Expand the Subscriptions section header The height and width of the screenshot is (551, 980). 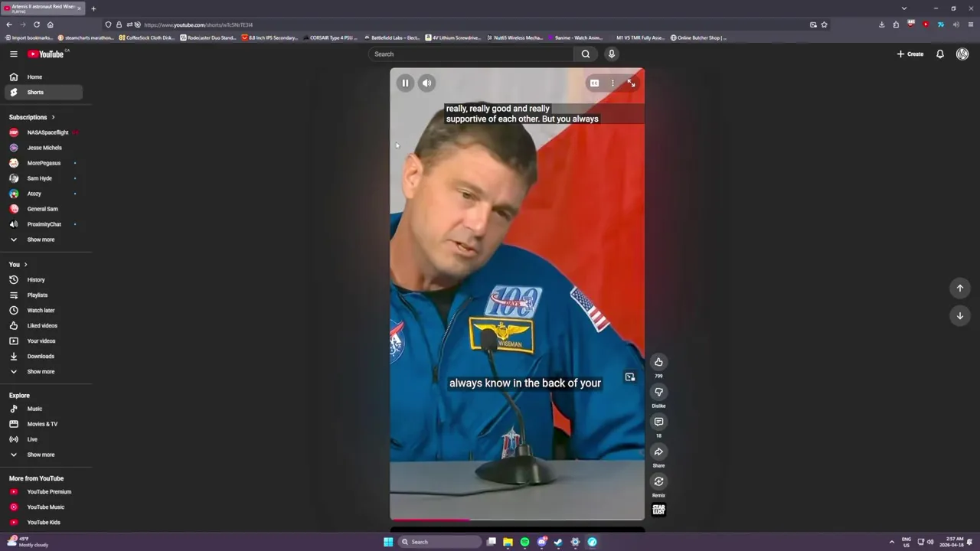[x=32, y=117]
